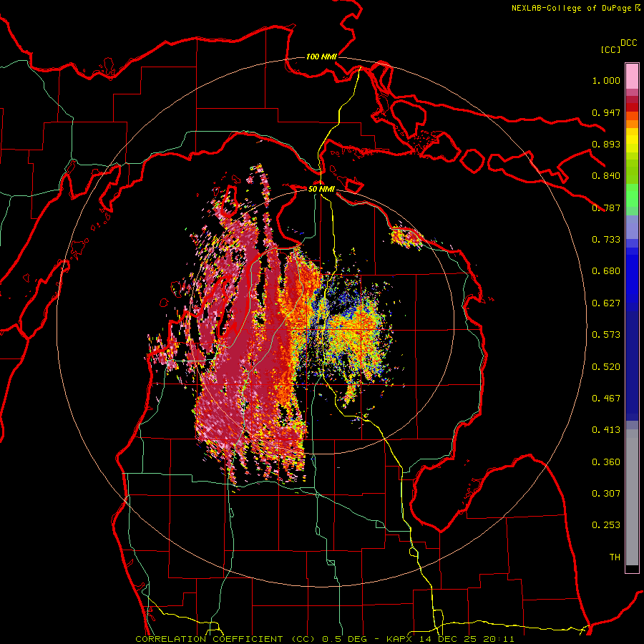
Task: Click the 0.253 scale value
Action: pyautogui.click(x=606, y=525)
